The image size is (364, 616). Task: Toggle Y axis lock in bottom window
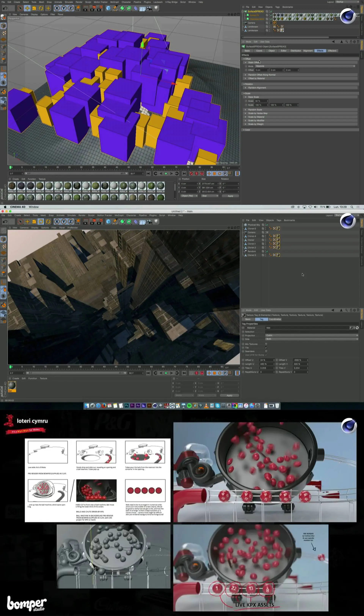(64, 222)
